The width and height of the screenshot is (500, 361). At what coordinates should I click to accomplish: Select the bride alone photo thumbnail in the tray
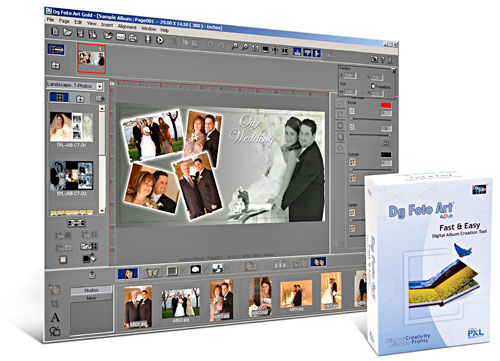(260, 297)
